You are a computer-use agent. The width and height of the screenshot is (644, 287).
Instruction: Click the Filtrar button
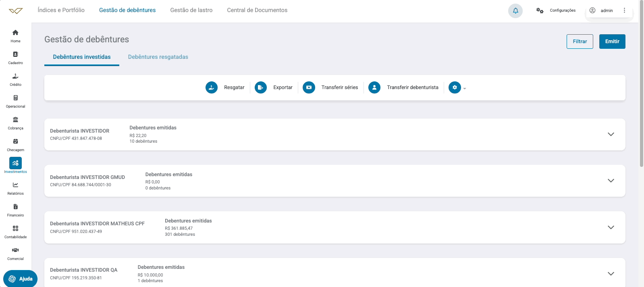coord(580,42)
